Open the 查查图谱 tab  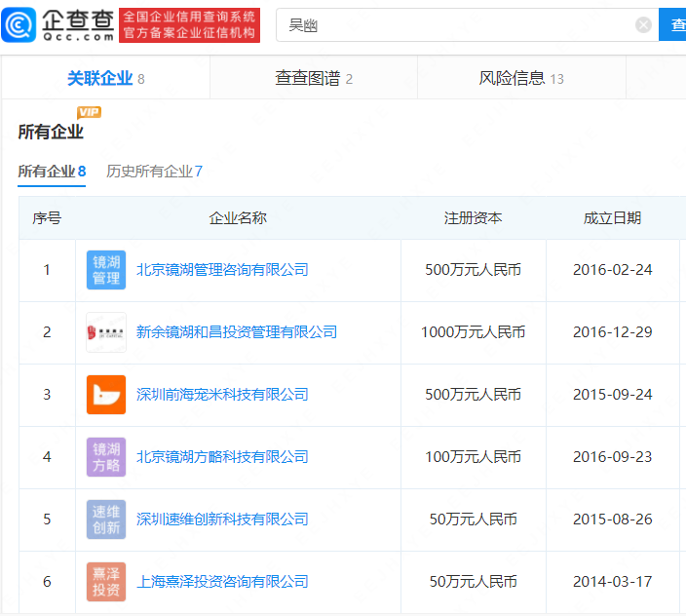pos(313,78)
